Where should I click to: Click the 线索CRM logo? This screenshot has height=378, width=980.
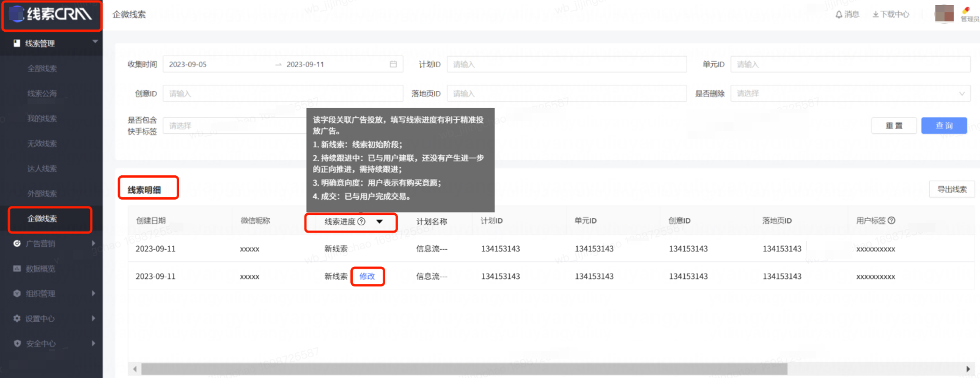51,14
